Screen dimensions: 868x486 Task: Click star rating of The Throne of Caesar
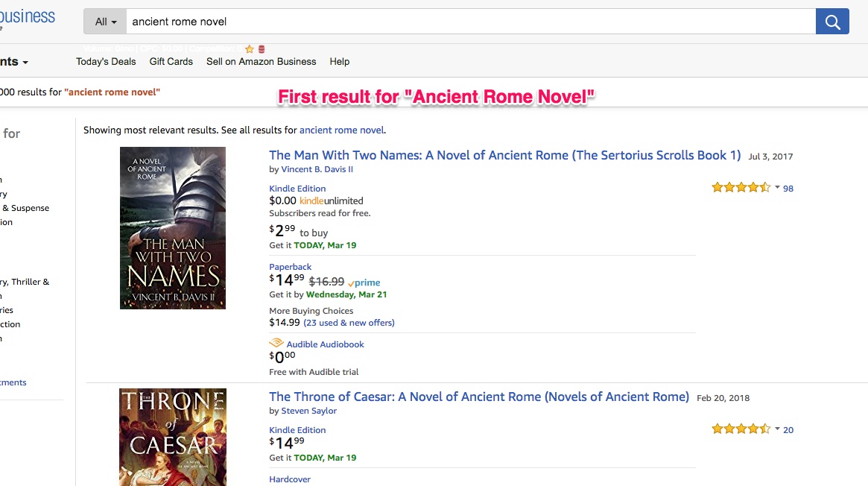741,429
